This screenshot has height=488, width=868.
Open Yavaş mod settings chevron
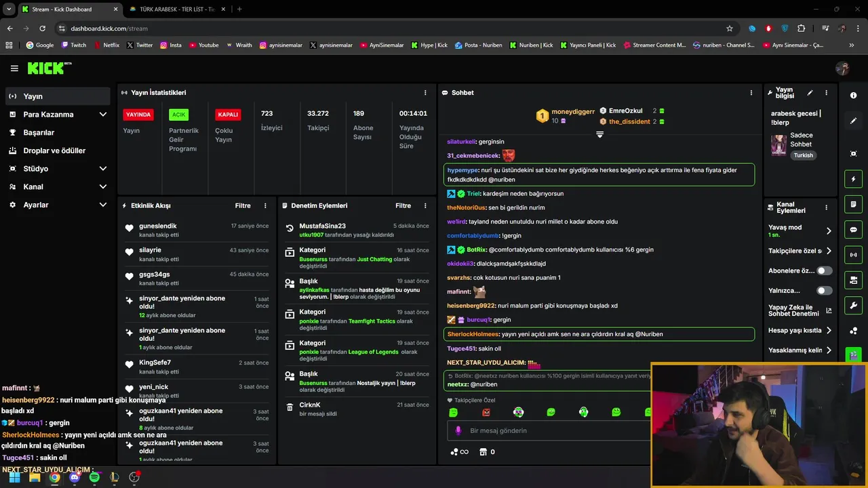829,231
